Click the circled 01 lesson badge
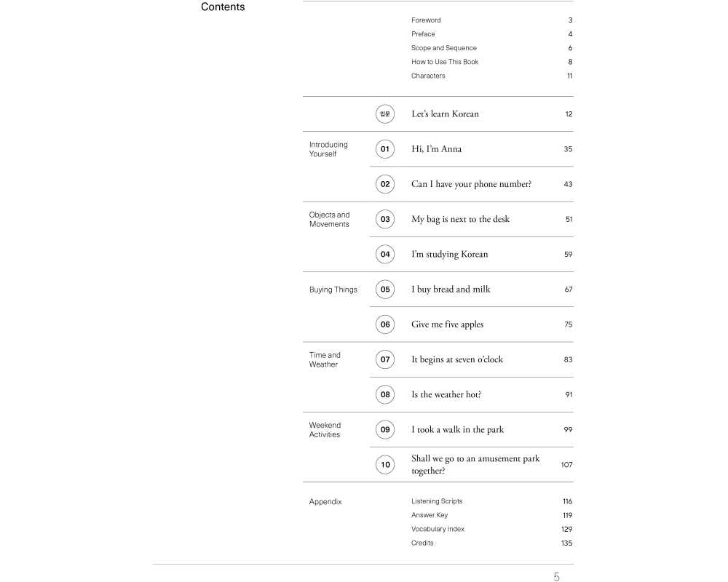This screenshot has width=728, height=582. 385,149
